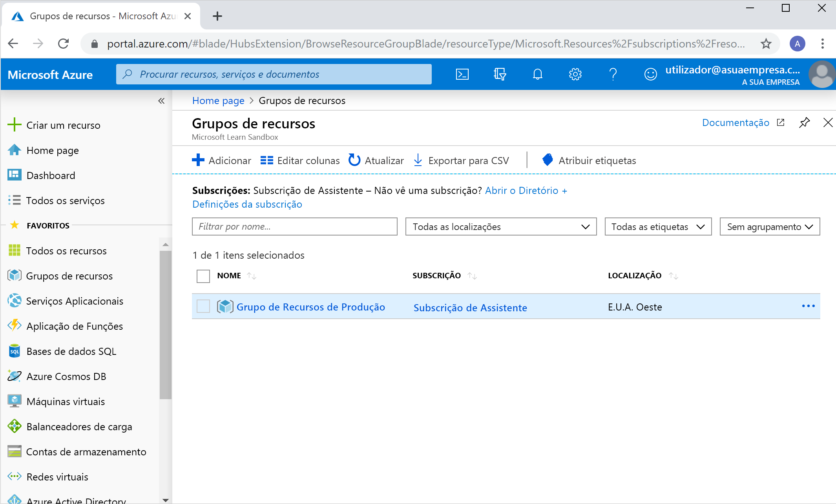Screen dimensions: 836x504
Task: Sort by NOME column arrows
Action: pyautogui.click(x=252, y=276)
